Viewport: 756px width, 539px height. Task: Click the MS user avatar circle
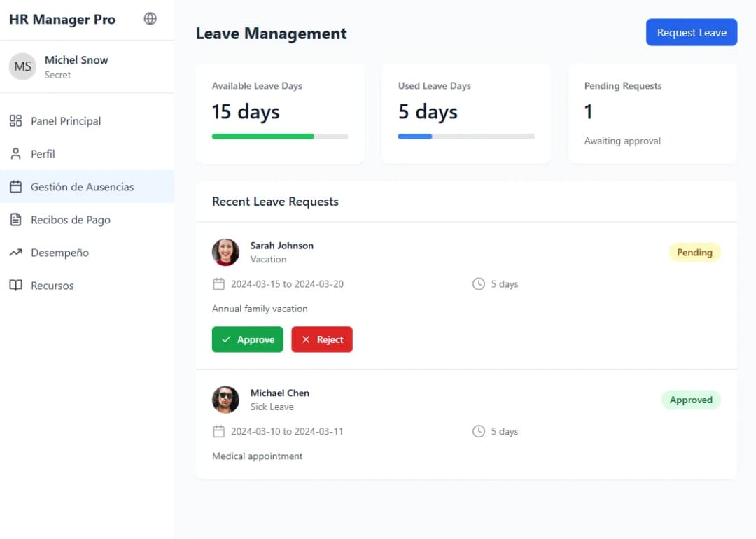click(22, 66)
